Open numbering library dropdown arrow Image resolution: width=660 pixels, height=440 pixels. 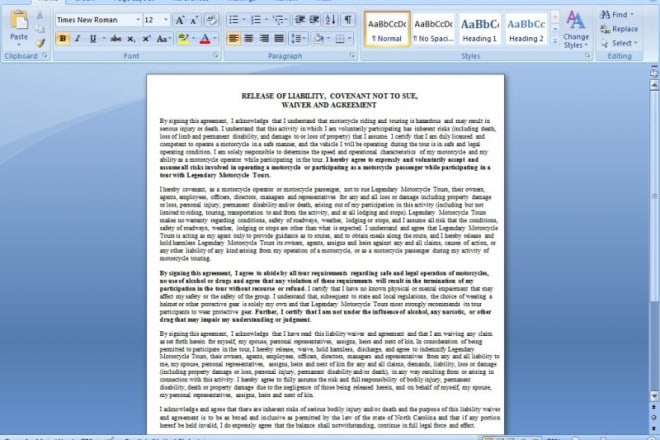pos(266,20)
